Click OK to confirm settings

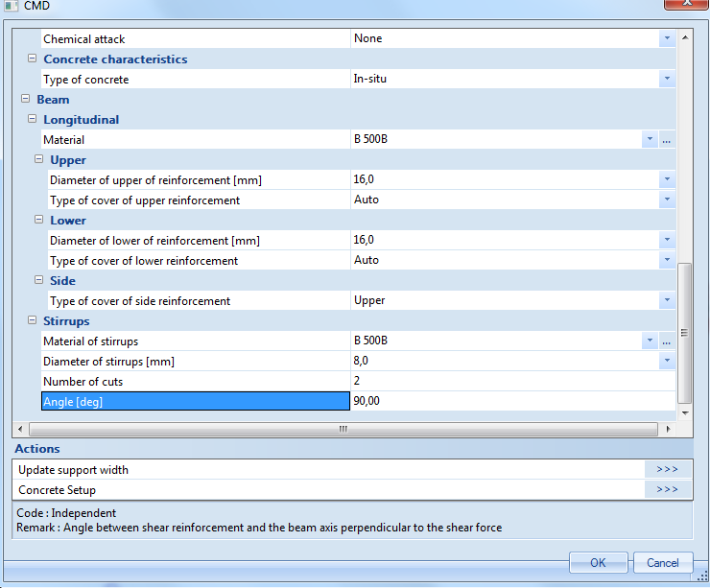pyautogui.click(x=598, y=563)
